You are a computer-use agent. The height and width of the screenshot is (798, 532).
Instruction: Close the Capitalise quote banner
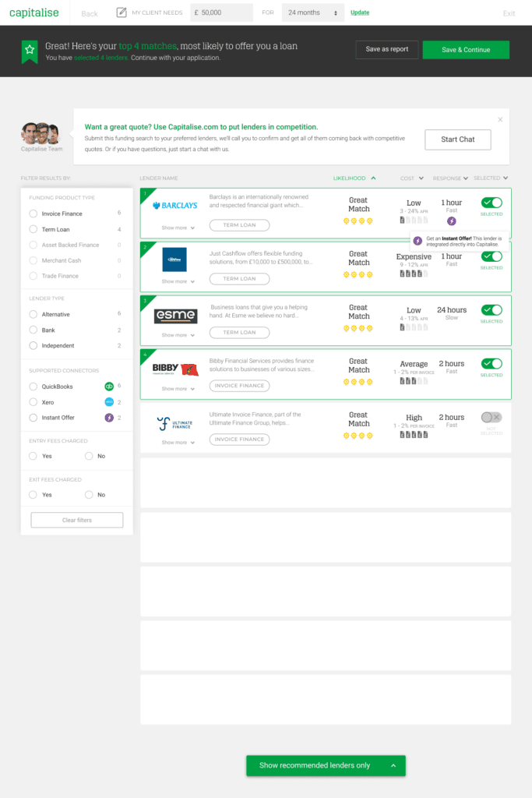point(500,119)
